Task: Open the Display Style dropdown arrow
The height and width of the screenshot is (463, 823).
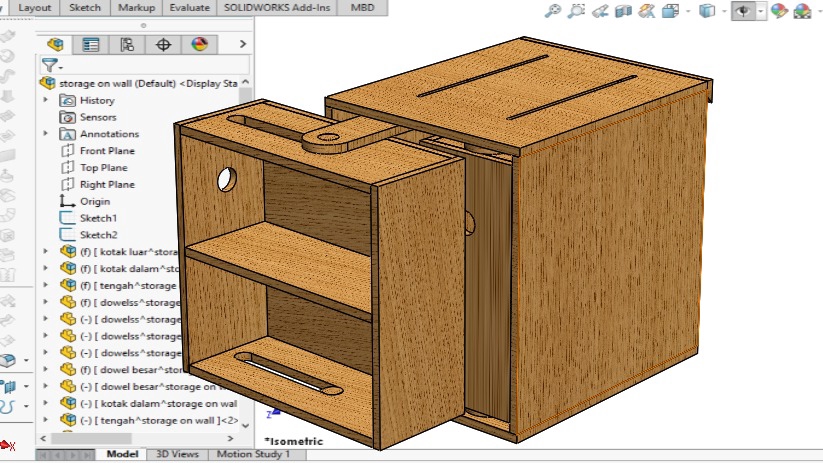Action: [x=724, y=11]
